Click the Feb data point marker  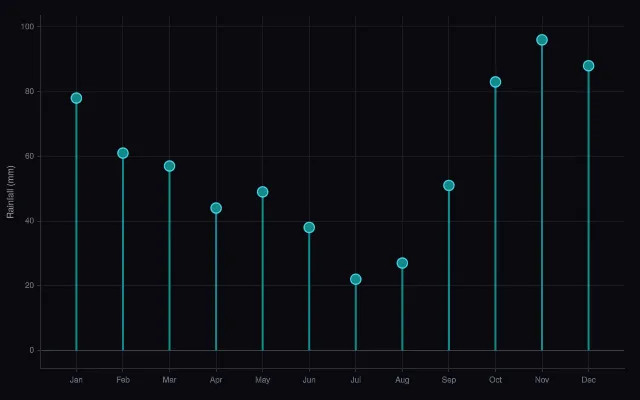tap(123, 153)
